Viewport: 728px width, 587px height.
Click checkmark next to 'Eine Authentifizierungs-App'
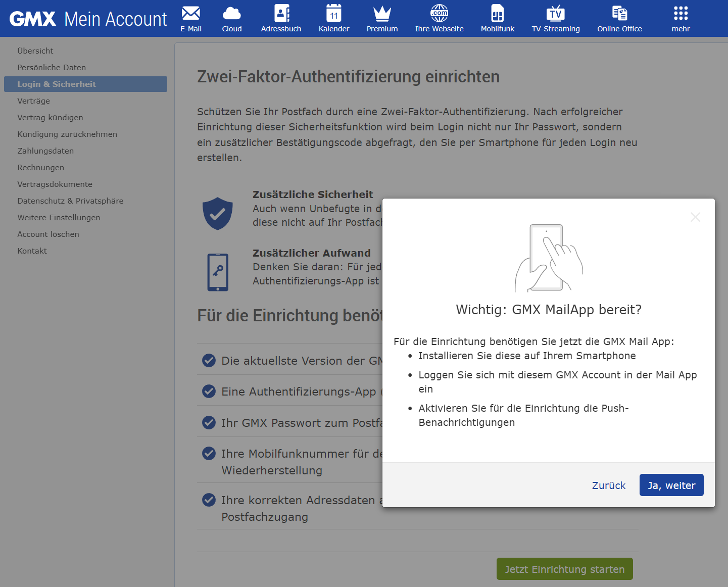click(209, 391)
